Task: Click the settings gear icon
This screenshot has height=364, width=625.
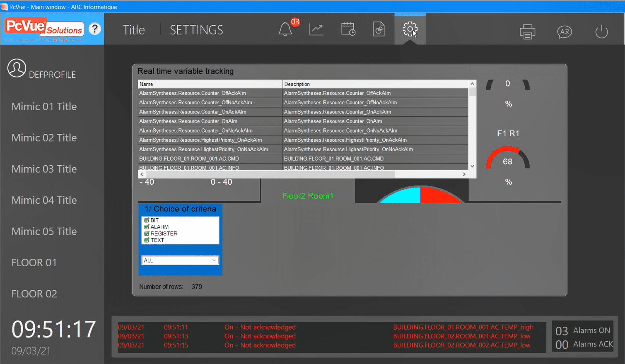Action: (410, 29)
